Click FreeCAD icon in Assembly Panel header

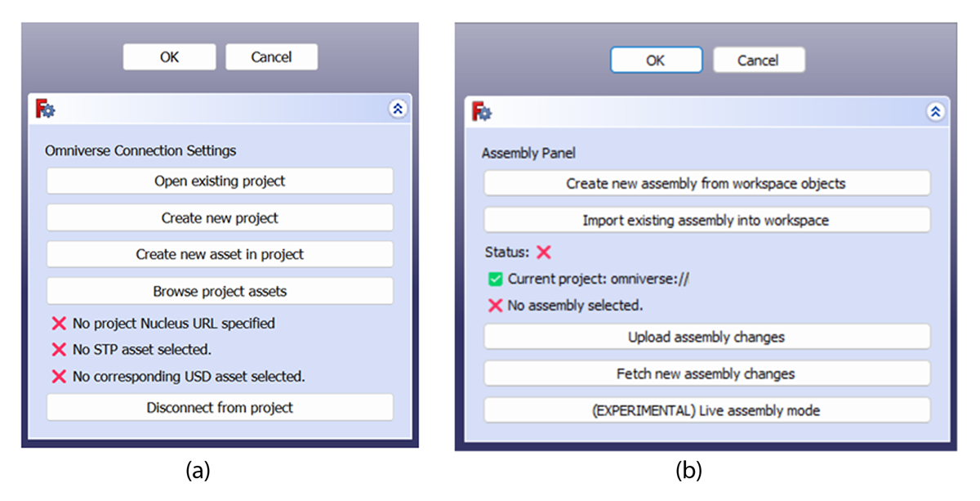483,113
